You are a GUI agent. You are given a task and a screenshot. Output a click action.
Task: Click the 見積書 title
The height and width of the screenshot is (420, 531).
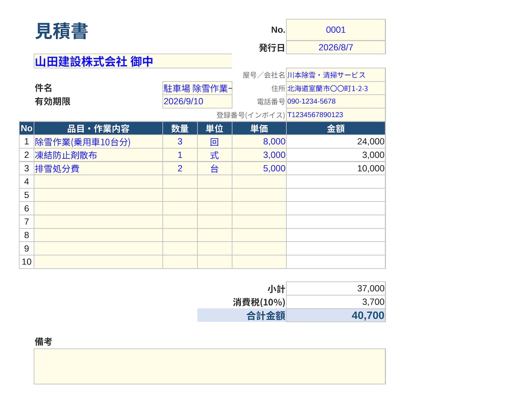pyautogui.click(x=61, y=31)
